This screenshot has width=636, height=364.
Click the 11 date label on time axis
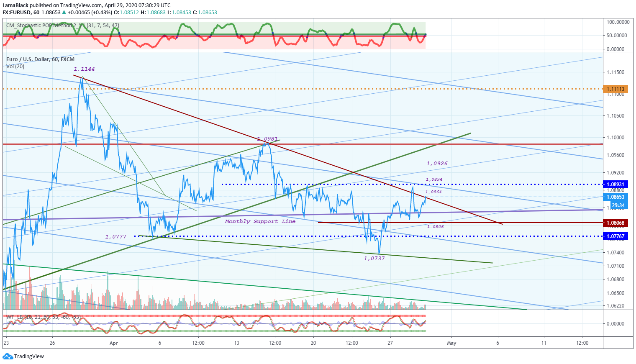[x=544, y=343]
